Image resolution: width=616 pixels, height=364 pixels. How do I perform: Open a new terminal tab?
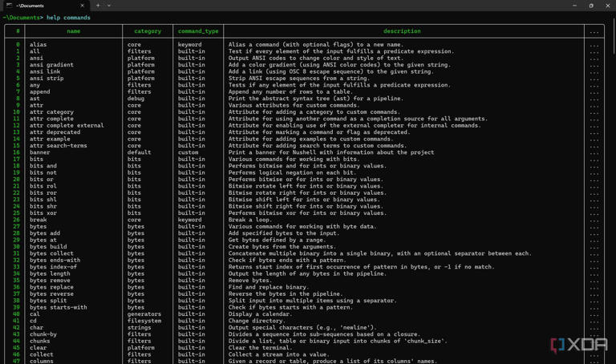tap(98, 6)
